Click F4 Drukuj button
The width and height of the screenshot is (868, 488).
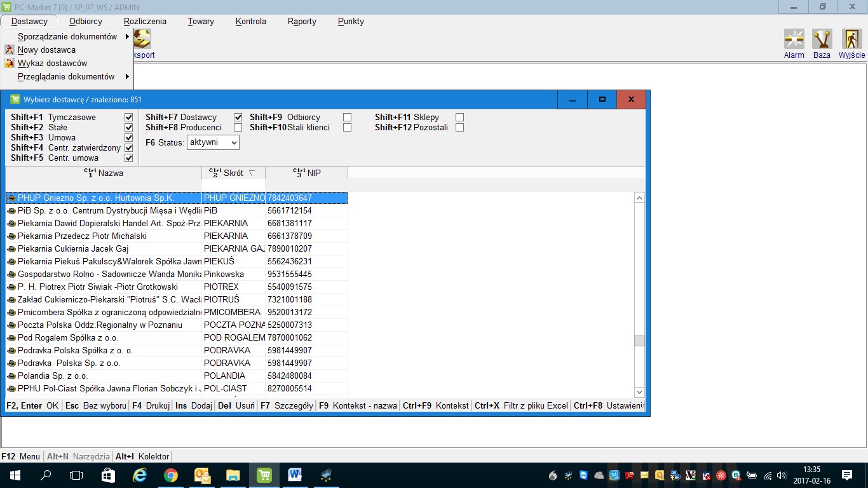pos(151,405)
